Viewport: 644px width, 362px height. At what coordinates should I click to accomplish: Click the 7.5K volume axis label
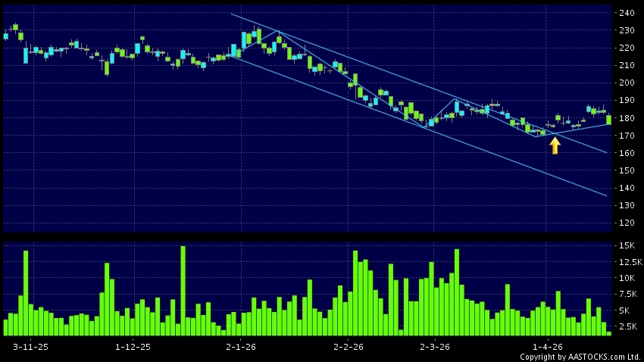628,294
